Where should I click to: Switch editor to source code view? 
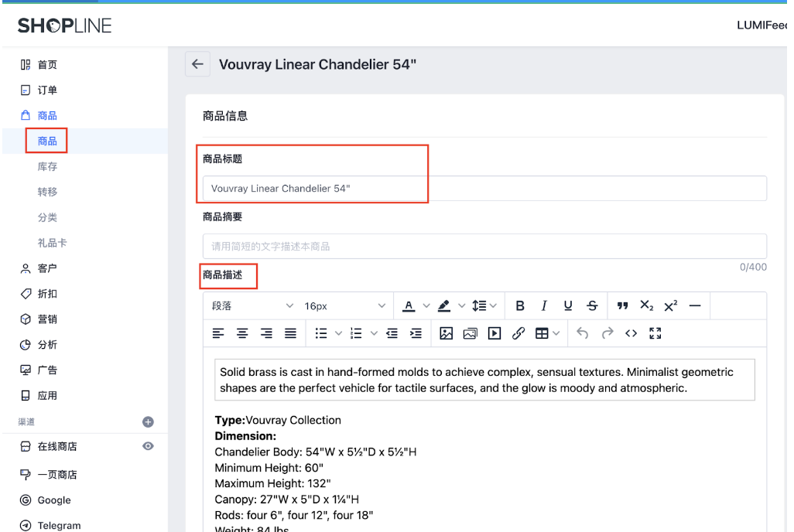tap(631, 333)
